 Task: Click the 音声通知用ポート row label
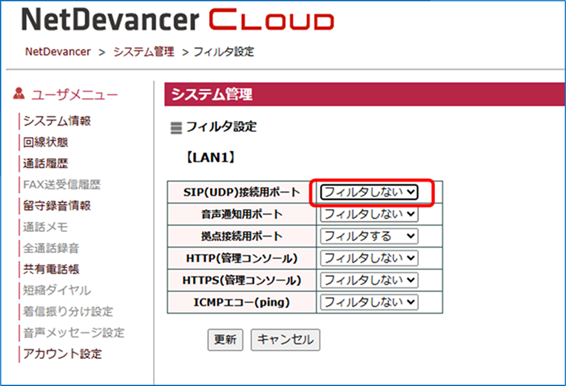pos(241,214)
